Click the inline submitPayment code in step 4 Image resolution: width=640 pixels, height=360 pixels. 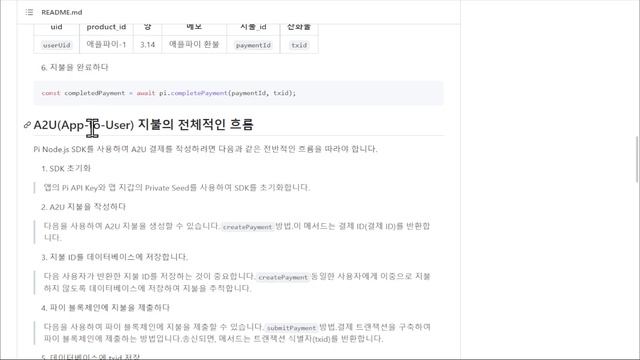click(x=291, y=328)
